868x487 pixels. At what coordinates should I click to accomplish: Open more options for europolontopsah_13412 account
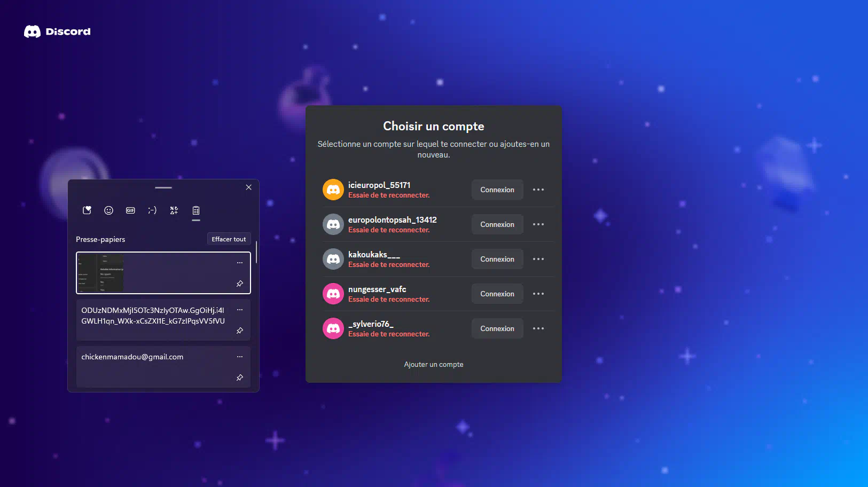pyautogui.click(x=538, y=224)
